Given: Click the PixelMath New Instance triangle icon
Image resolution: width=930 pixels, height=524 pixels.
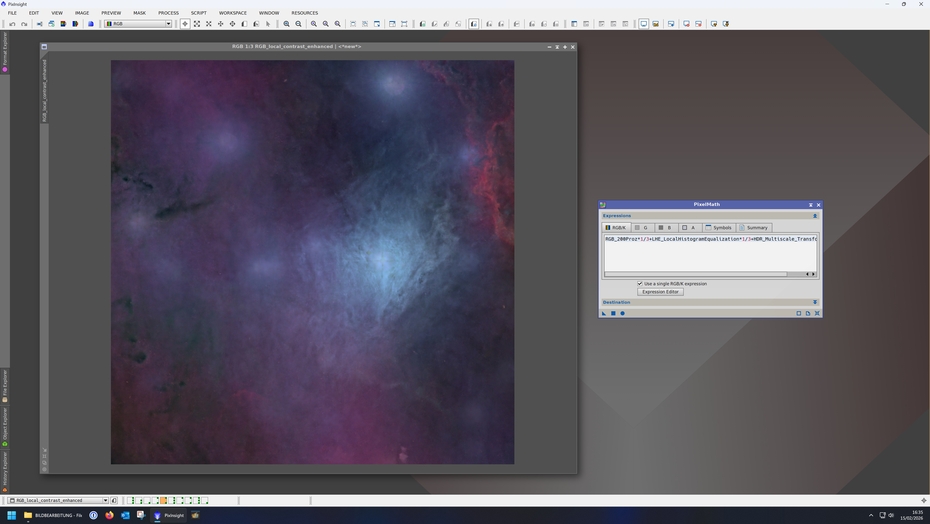Looking at the screenshot, I should pos(604,313).
